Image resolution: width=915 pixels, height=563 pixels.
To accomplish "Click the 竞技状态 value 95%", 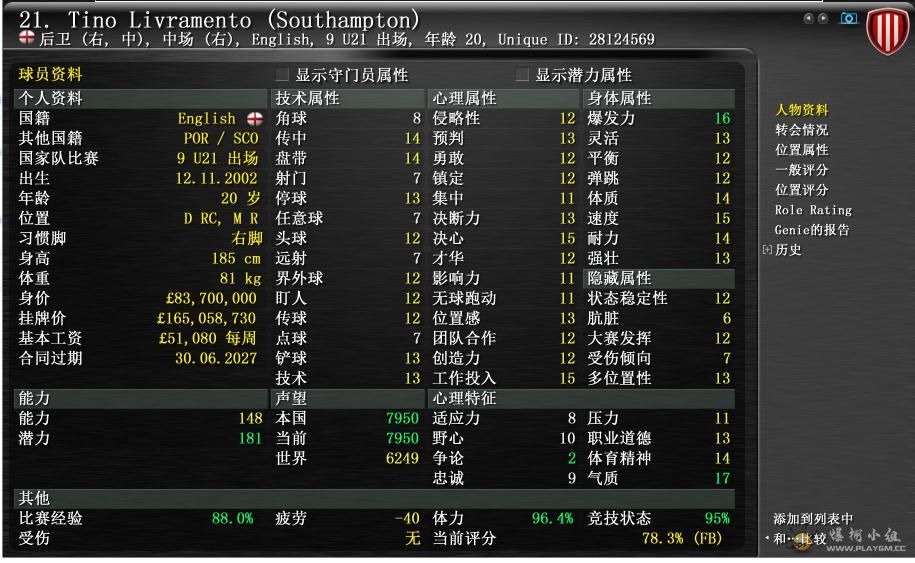I will pos(717,518).
